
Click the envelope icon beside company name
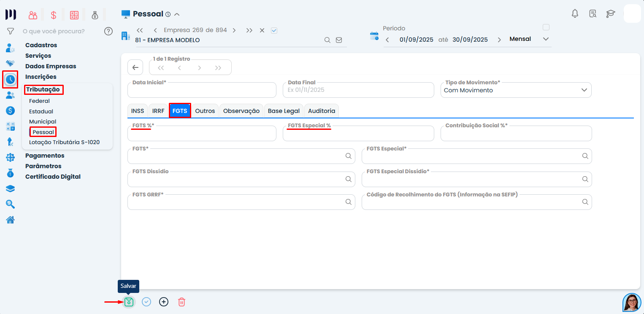tap(339, 40)
